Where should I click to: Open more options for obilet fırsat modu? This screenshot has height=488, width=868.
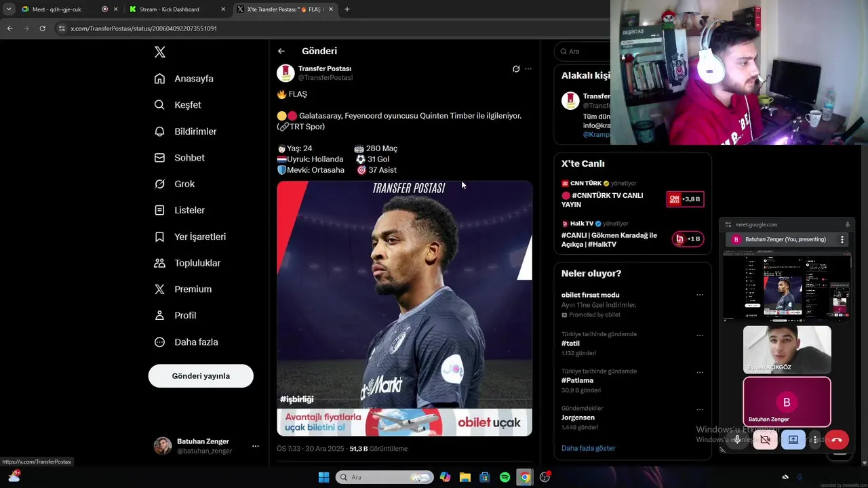700,295
